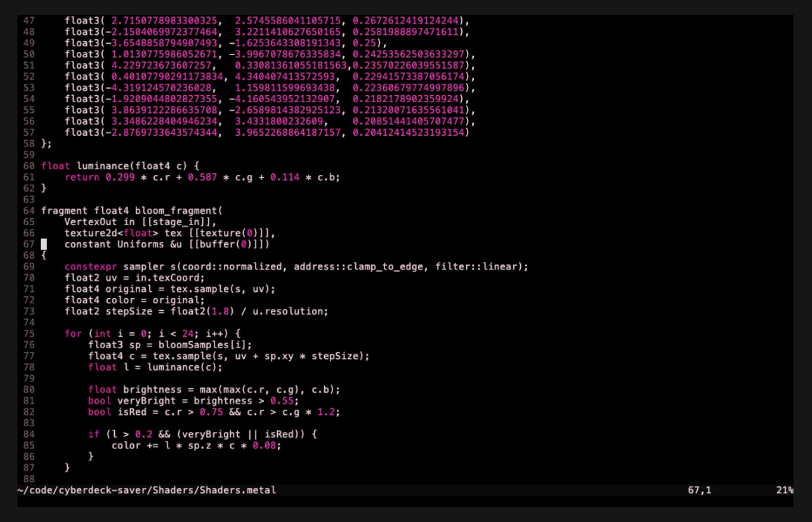
Task: Place cursor on the block cursor at line 67
Action: (x=44, y=244)
